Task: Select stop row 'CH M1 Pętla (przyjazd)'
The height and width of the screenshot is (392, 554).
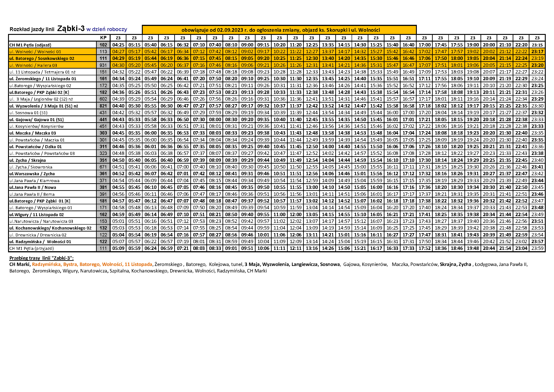Action: tap(31, 248)
